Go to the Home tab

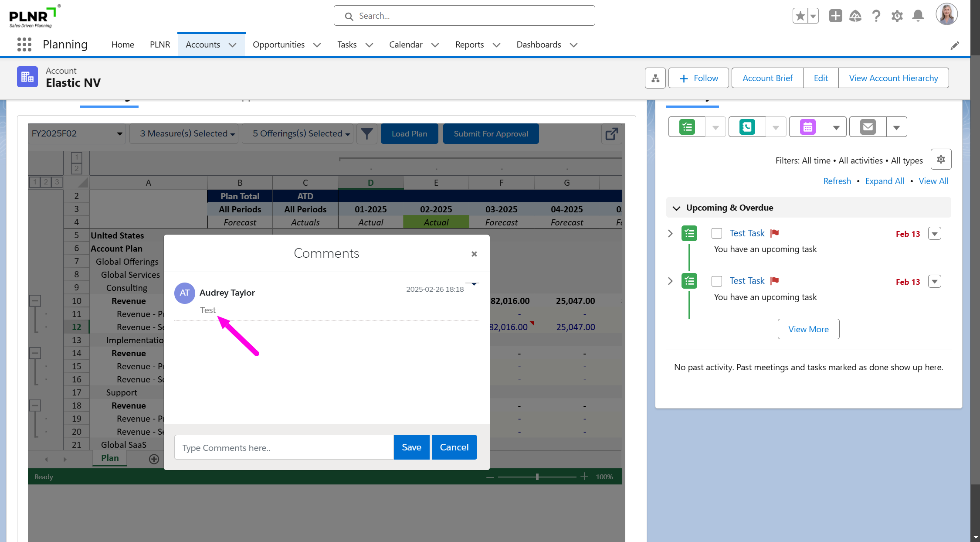tap(122, 44)
